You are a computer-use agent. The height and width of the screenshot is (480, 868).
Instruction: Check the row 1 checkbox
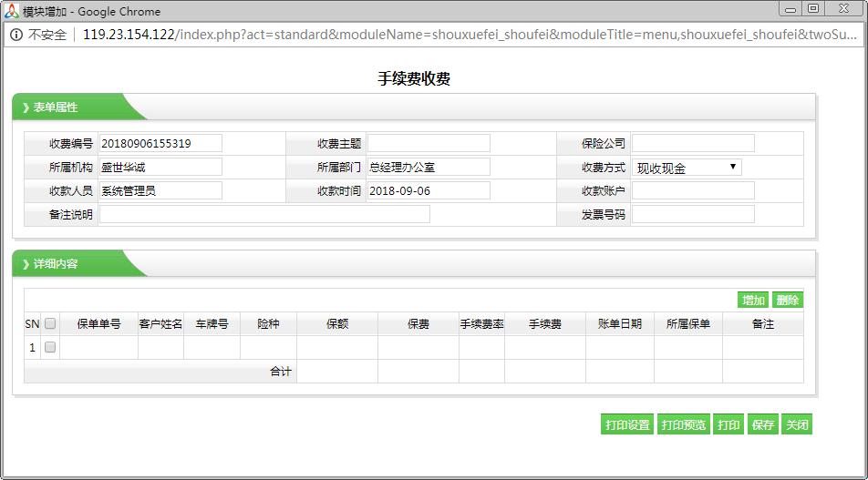coord(50,347)
